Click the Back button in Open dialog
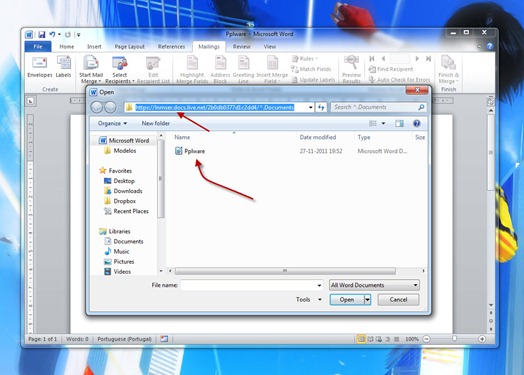524x375 pixels. [97, 107]
